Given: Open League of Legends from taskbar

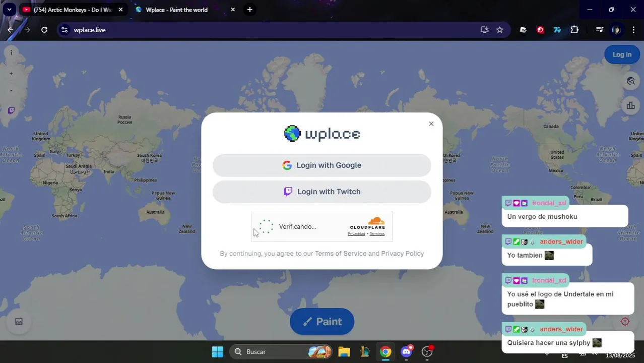Looking at the screenshot, I should pyautogui.click(x=365, y=352).
